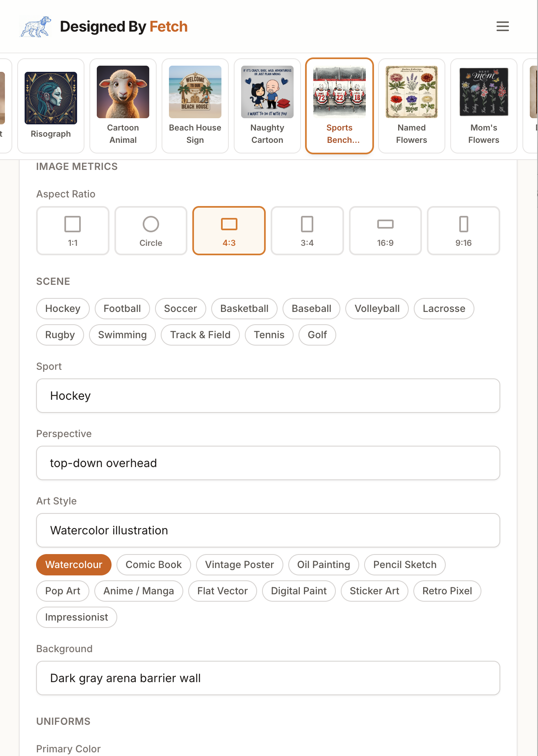Edit the Sport text field
This screenshot has width=538, height=756.
coord(268,396)
